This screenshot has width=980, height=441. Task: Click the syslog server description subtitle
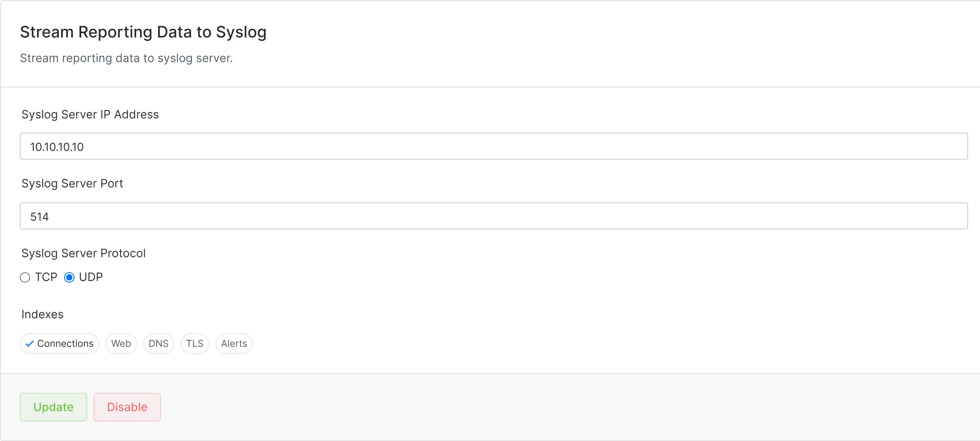pyautogui.click(x=126, y=58)
